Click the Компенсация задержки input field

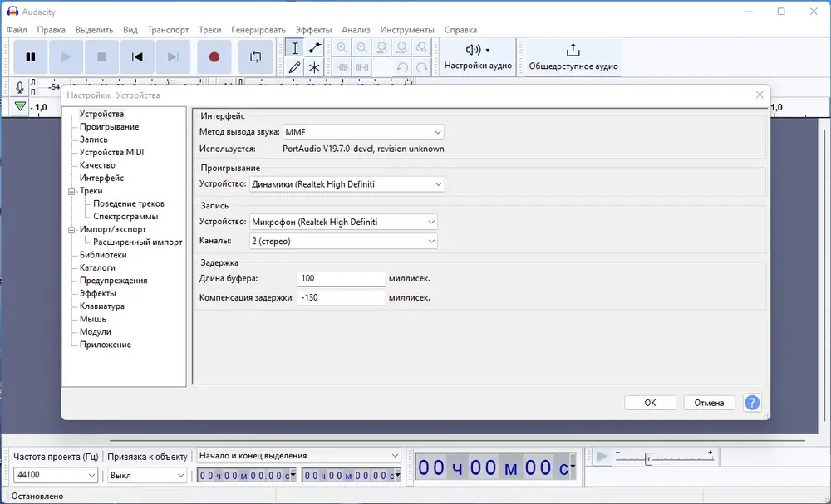341,297
